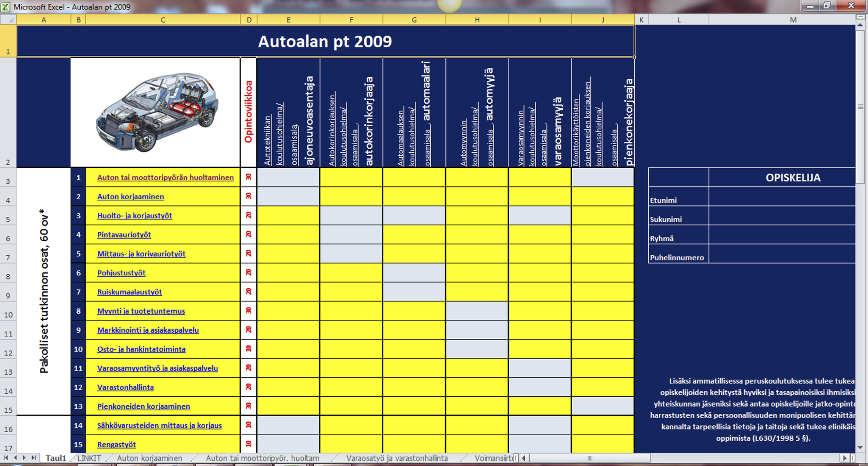Click the 'ajoneuvoasentaja' column header cell
This screenshot has height=466, width=868.
289,112
